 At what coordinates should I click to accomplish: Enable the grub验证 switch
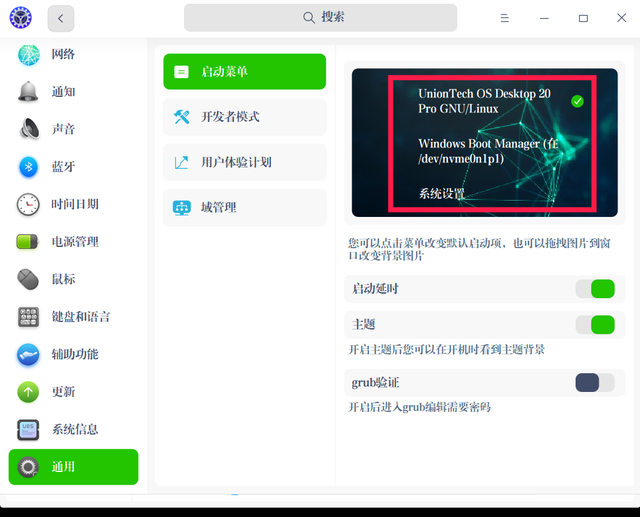(595, 383)
